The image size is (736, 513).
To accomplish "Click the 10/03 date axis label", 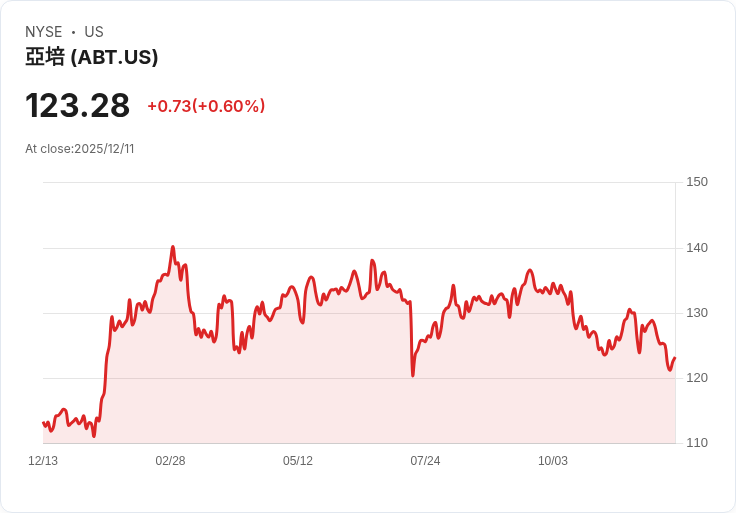I will [x=553, y=461].
